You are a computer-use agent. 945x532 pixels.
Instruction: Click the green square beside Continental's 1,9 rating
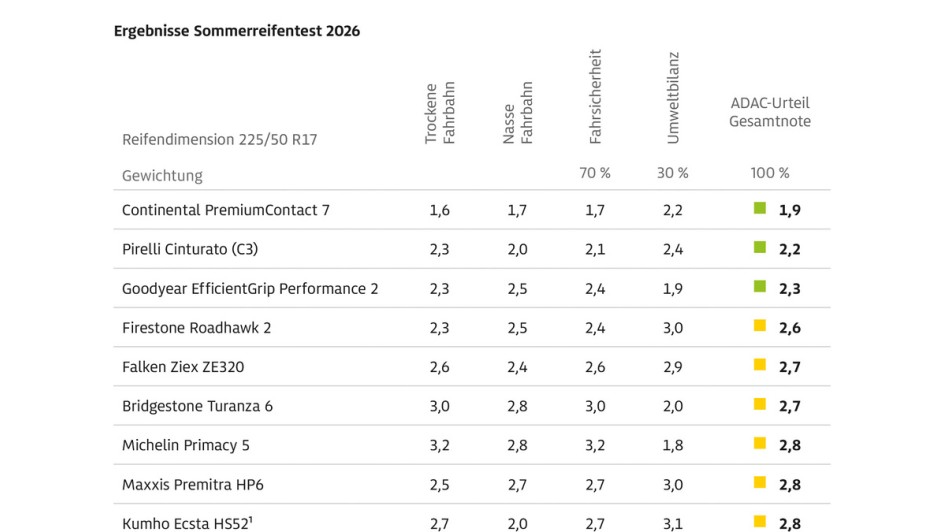[760, 209]
